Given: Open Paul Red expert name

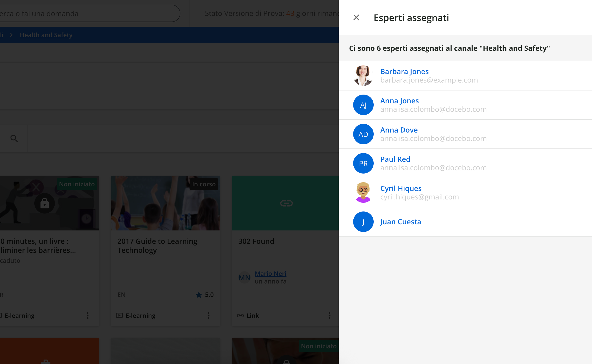Looking at the screenshot, I should (x=395, y=159).
